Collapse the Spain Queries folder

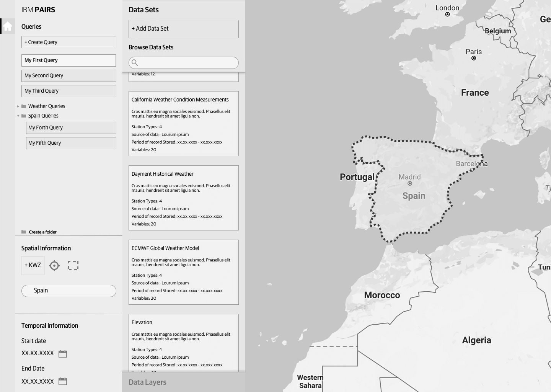(18, 116)
